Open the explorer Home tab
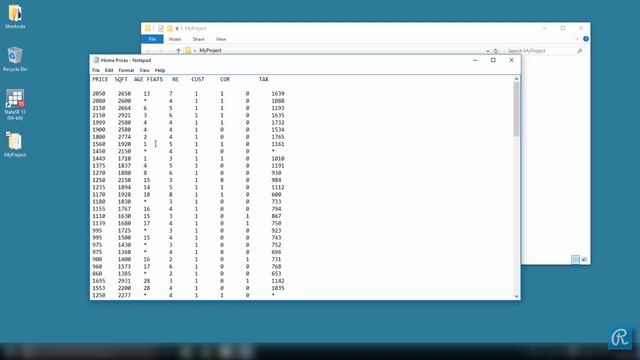This screenshot has width=640, height=360. pos(175,39)
